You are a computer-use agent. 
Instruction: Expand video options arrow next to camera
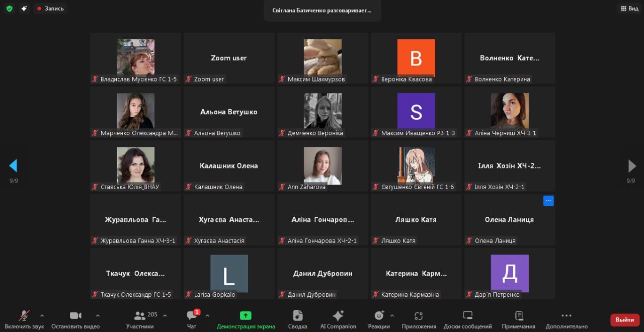coord(98,316)
